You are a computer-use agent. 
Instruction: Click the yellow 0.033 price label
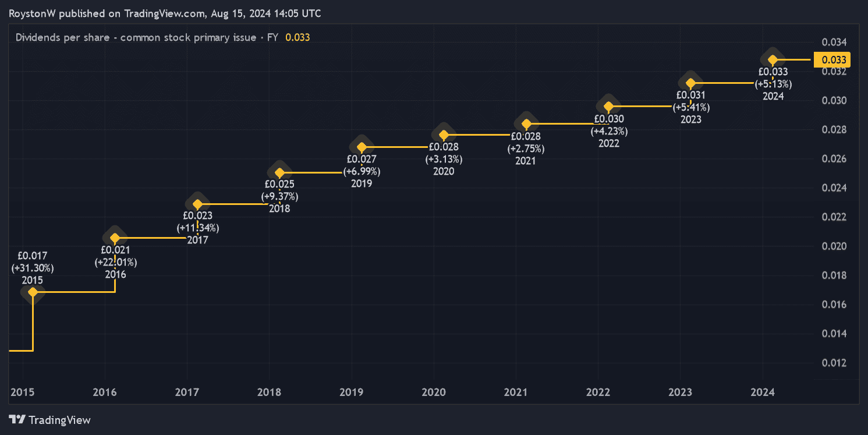click(833, 59)
